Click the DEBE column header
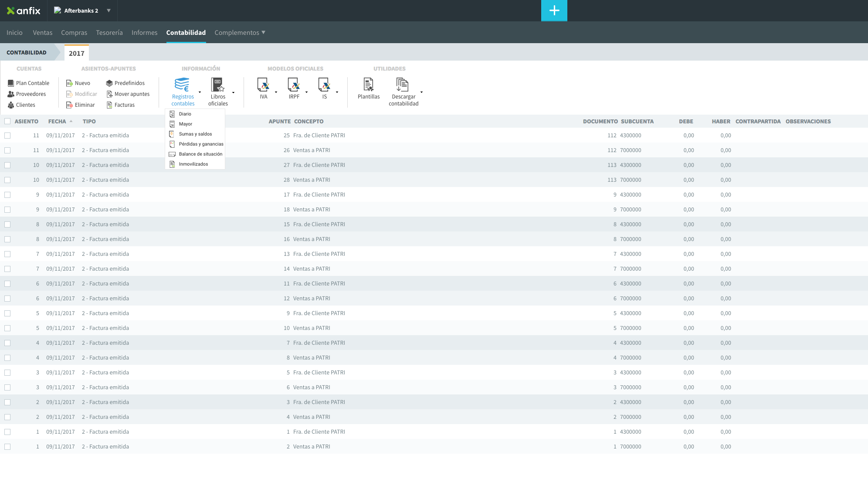This screenshot has width=868, height=496. point(686,121)
